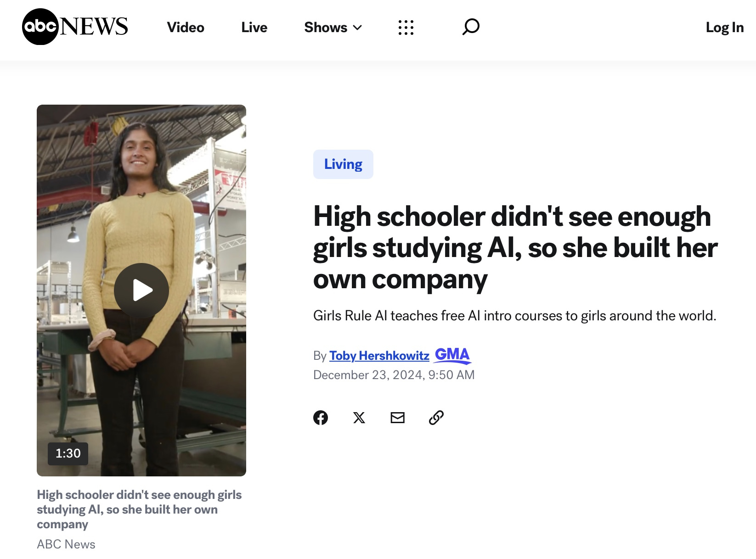This screenshot has width=756, height=559.
Task: Copy the article link icon
Action: click(x=436, y=418)
